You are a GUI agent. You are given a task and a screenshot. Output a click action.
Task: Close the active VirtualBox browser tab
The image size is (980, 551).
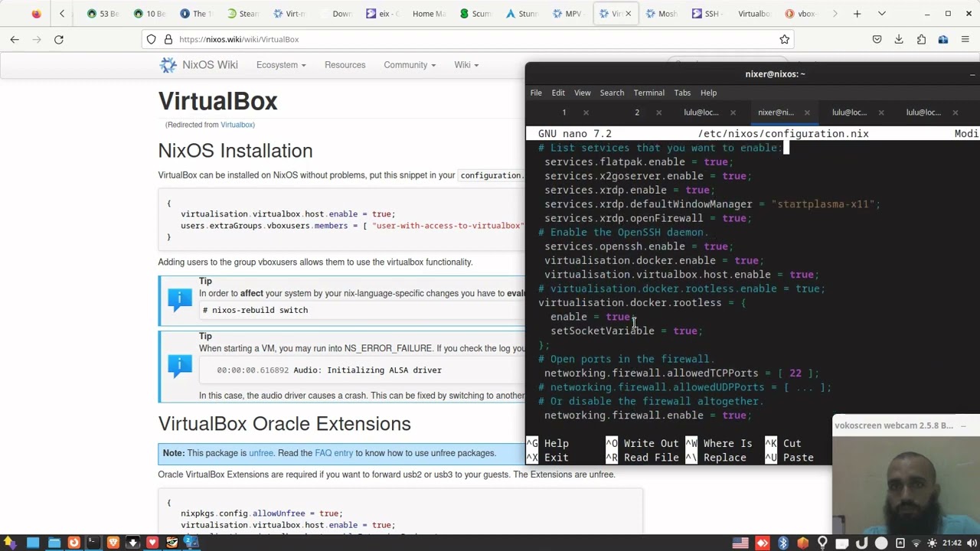coord(628,14)
